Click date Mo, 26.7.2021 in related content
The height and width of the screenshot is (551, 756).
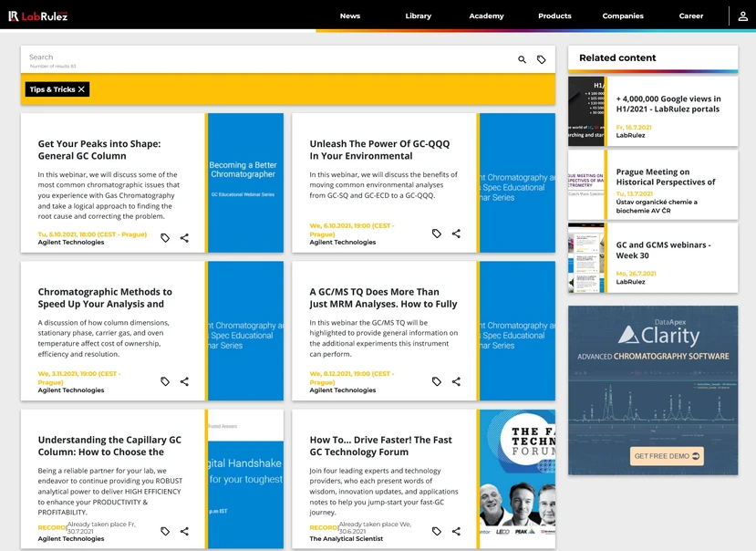[x=636, y=274]
